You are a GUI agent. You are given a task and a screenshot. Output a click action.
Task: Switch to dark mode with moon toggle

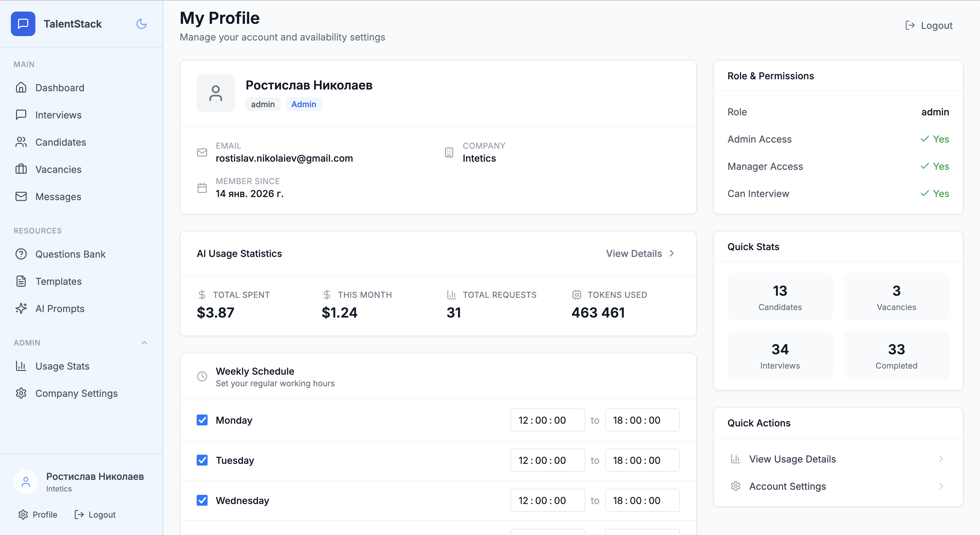coord(141,23)
